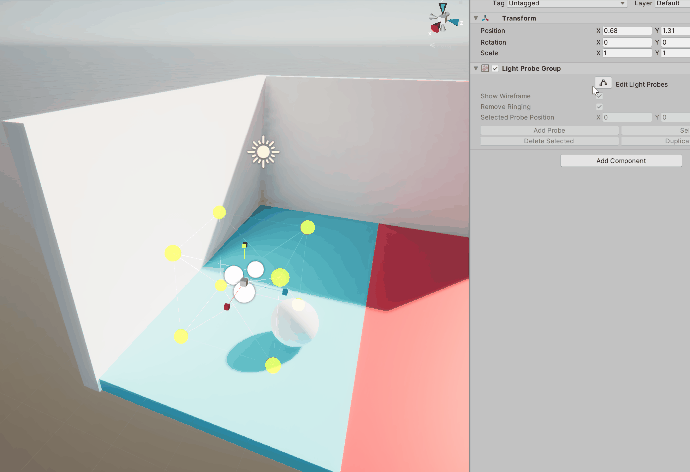Click the Add Component button

click(x=621, y=160)
